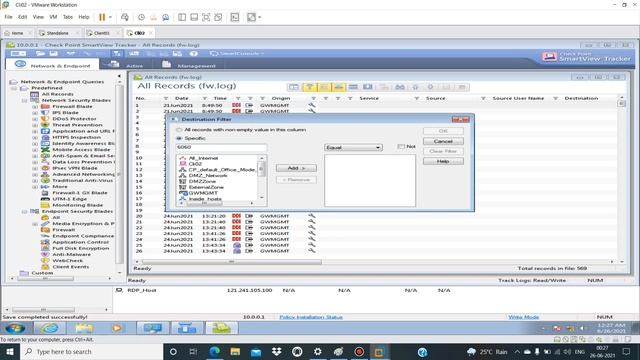Click the 'Write Mode' link

pyautogui.click(x=524, y=317)
